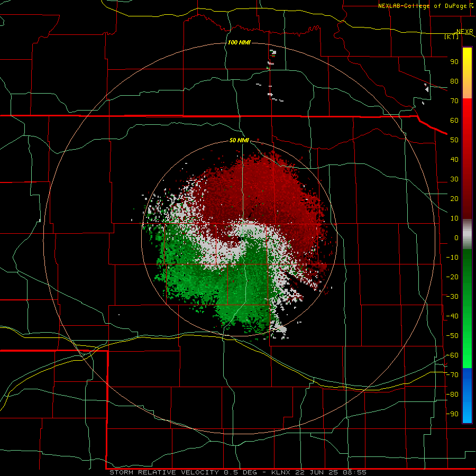This screenshot has height=476, width=476.
Task: Select the "-60" value on velocity scale
Action: click(452, 355)
